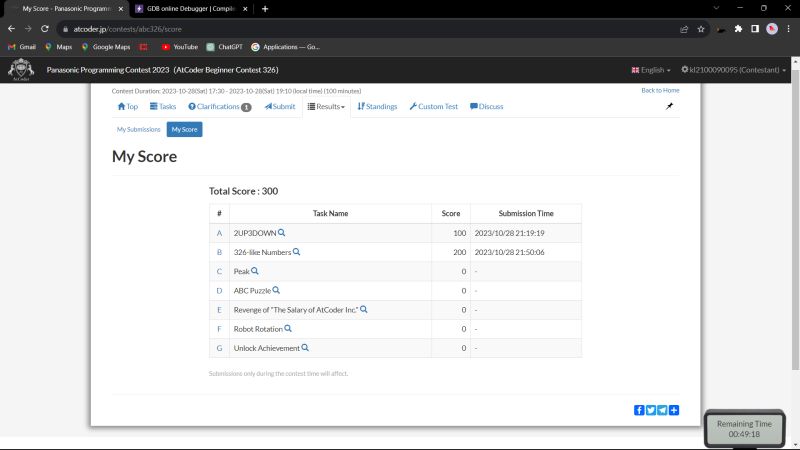Expand the Results dropdown tab
This screenshot has width=800, height=450.
[326, 106]
